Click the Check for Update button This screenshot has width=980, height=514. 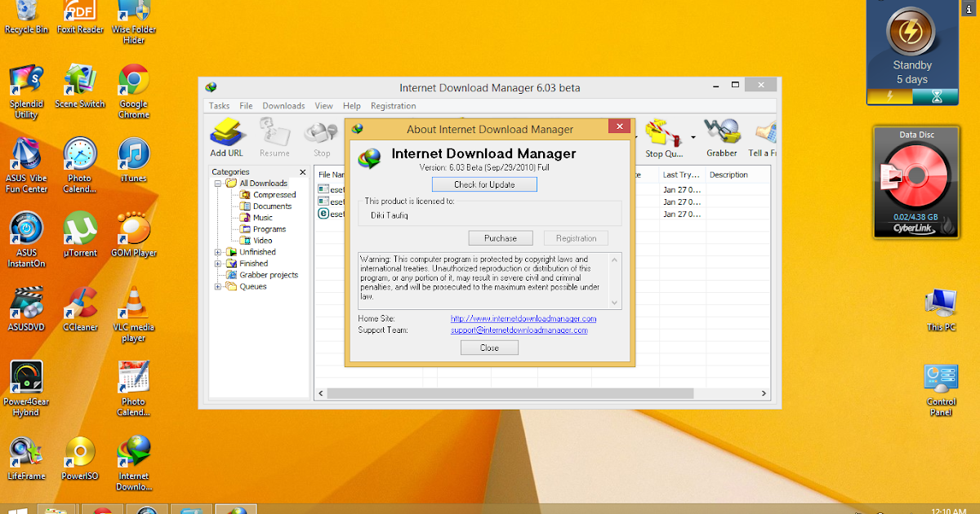484,184
